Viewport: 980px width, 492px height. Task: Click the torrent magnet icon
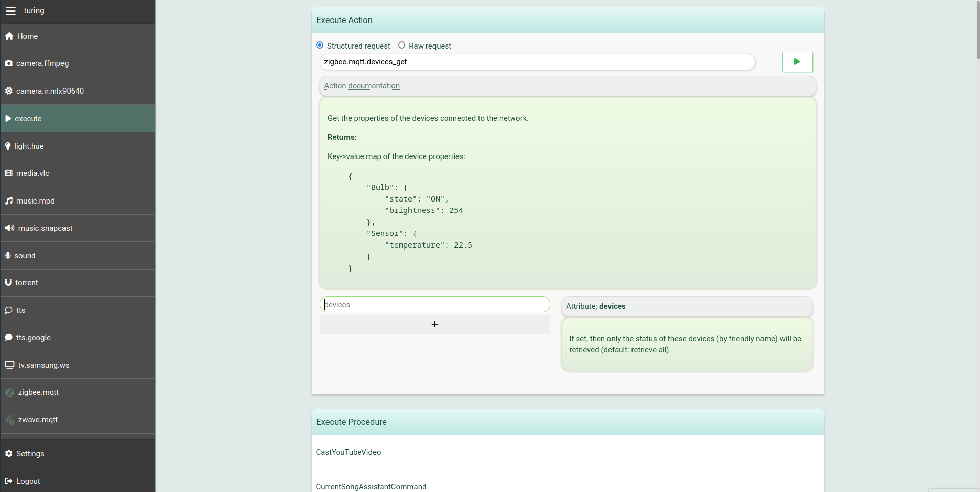8,283
